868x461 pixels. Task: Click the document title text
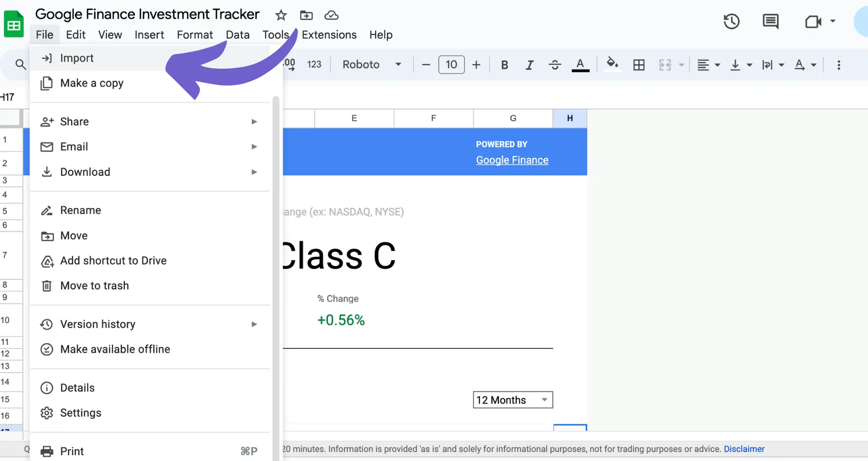147,14
